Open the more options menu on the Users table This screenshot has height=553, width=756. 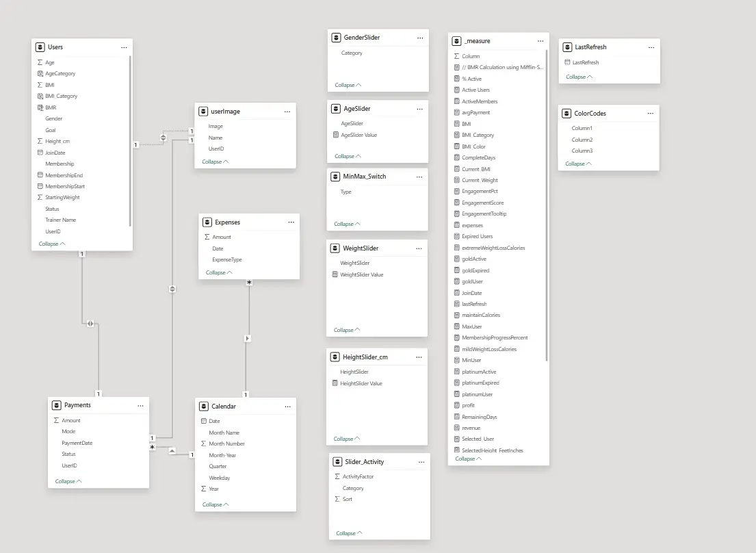(x=124, y=47)
